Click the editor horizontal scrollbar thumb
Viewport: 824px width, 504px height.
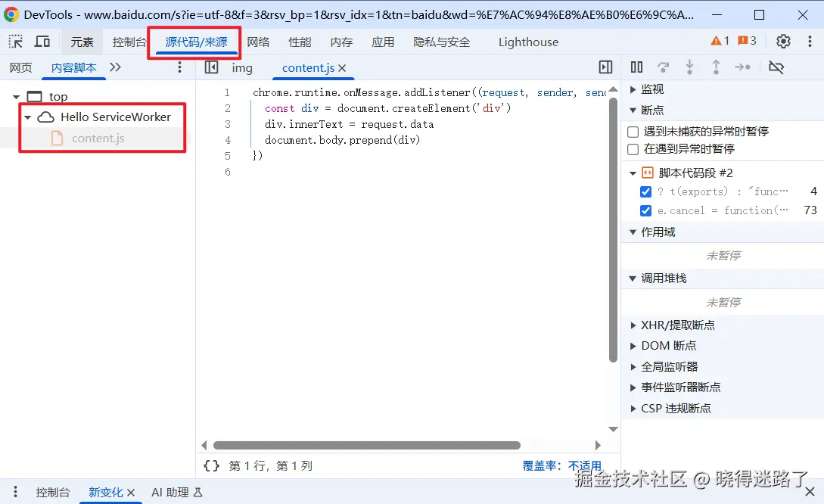point(367,445)
